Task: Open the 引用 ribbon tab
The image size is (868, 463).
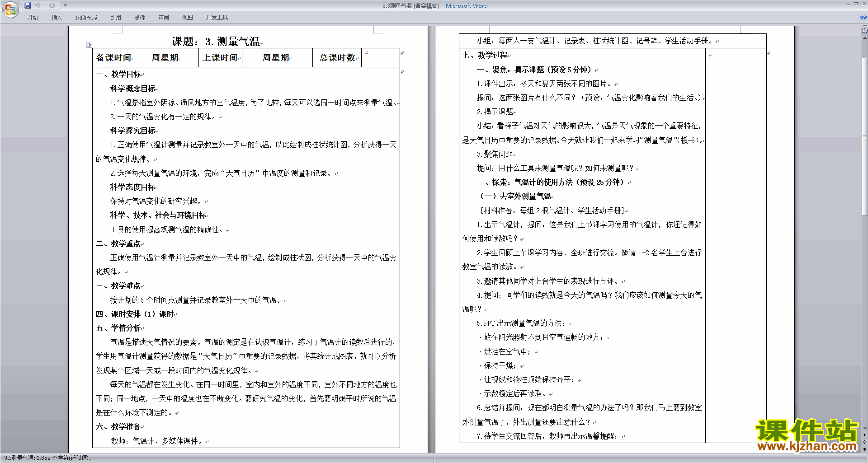Action: [x=116, y=18]
